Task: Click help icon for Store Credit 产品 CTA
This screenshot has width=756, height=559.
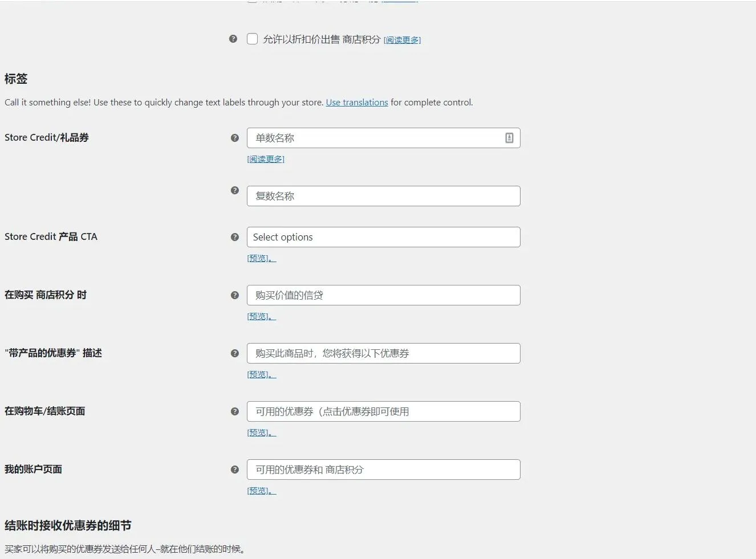Action: point(234,237)
